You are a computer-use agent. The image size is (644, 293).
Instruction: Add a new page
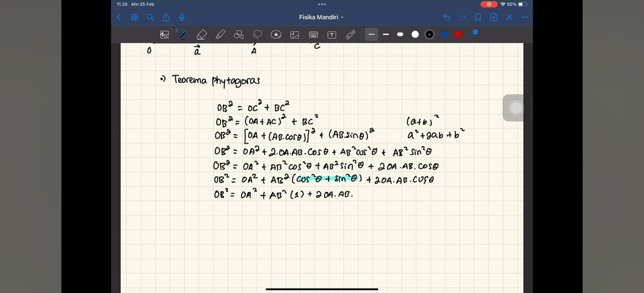[x=494, y=17]
